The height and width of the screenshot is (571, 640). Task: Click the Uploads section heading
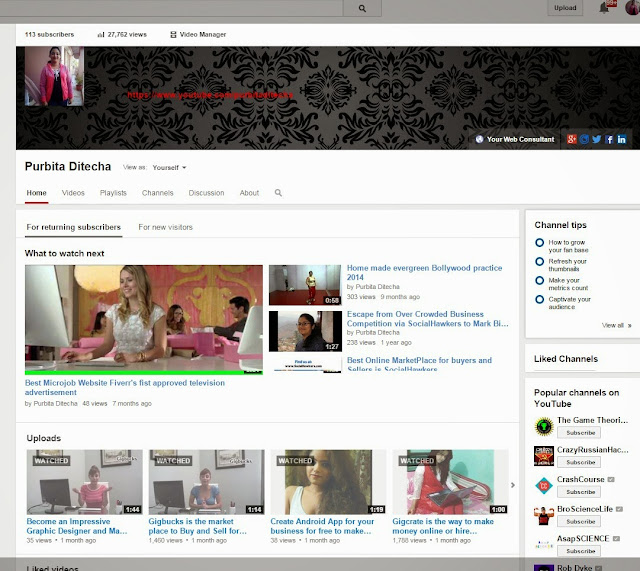click(44, 438)
